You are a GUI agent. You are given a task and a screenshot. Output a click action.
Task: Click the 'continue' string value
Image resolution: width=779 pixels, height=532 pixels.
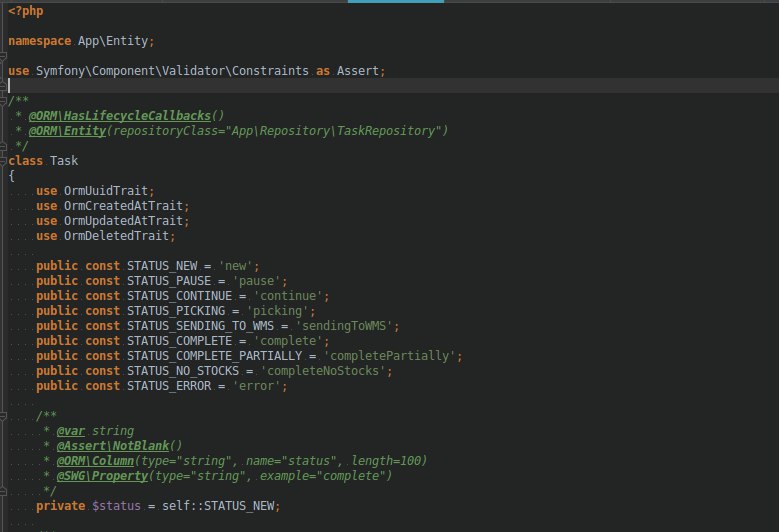288,296
